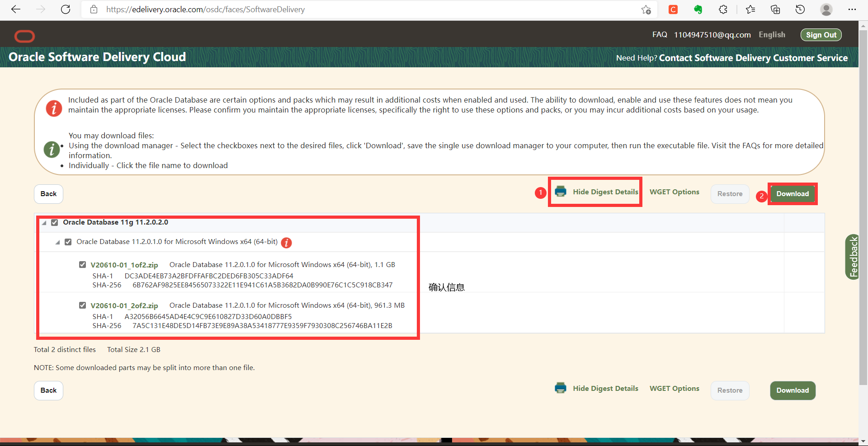Click the 'Total 2 distinct files' text
This screenshot has width=868, height=446.
(65, 349)
